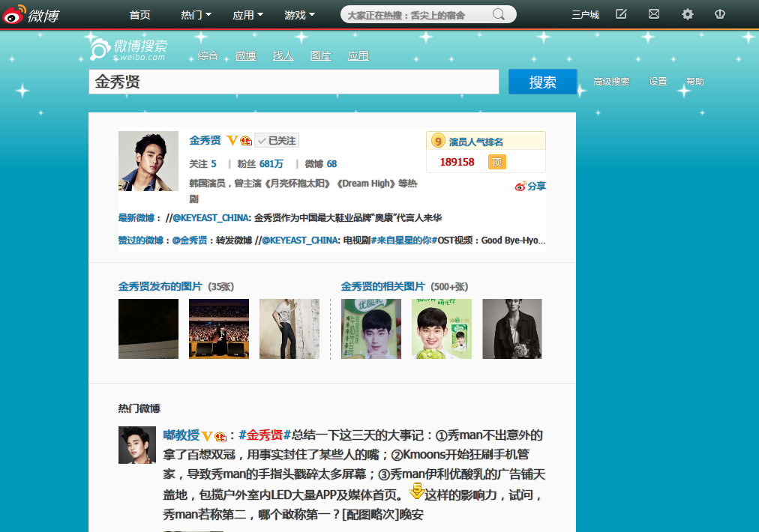
Task: Open the settings gear icon
Action: point(687,14)
